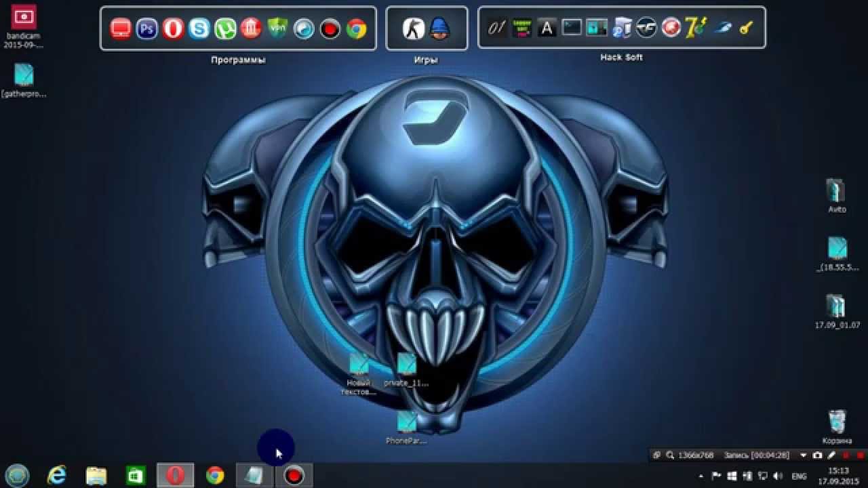
Task: Take a screenshot with the camera icon
Action: click(x=817, y=455)
